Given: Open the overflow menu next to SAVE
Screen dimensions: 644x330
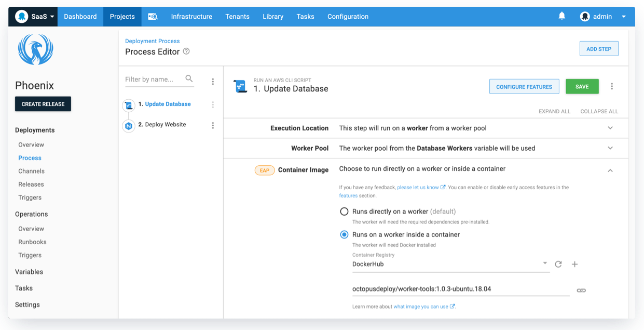Looking at the screenshot, I should (612, 87).
